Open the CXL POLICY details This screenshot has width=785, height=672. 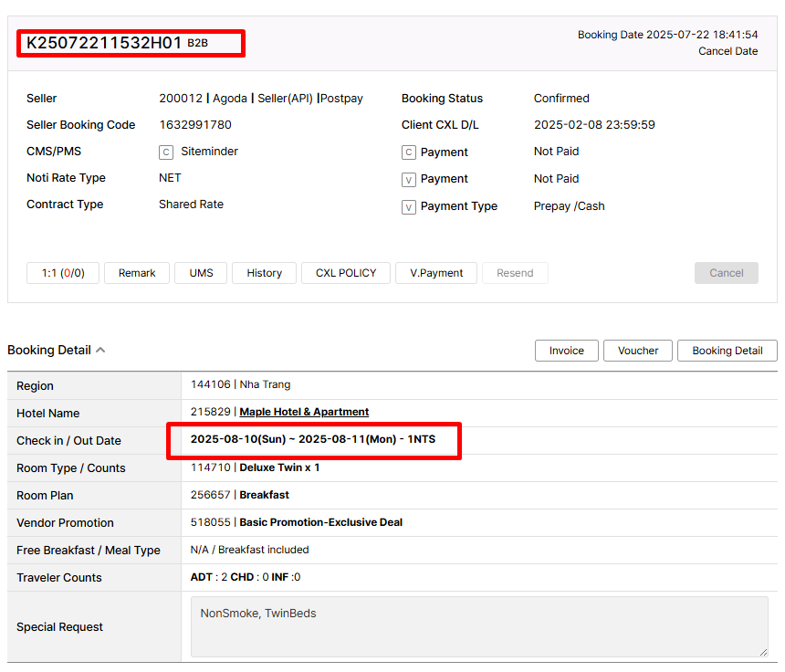[345, 273]
